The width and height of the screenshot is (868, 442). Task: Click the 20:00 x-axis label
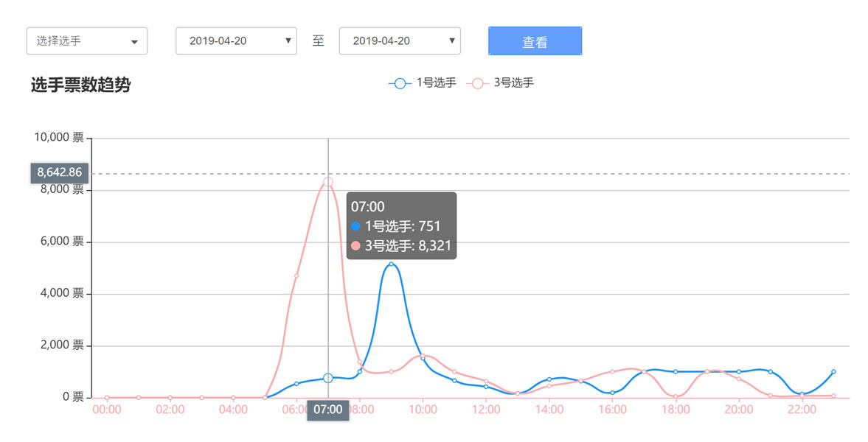739,410
